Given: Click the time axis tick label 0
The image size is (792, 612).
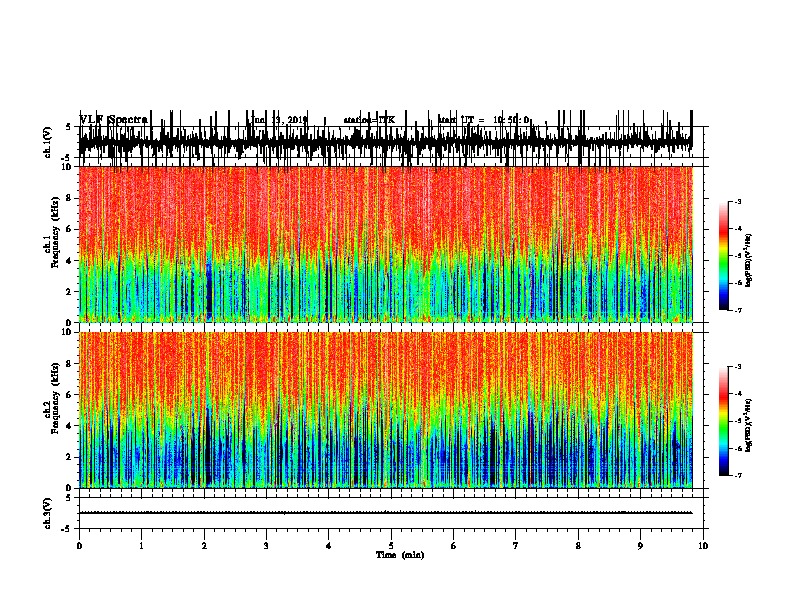Looking at the screenshot, I should coord(79,546).
